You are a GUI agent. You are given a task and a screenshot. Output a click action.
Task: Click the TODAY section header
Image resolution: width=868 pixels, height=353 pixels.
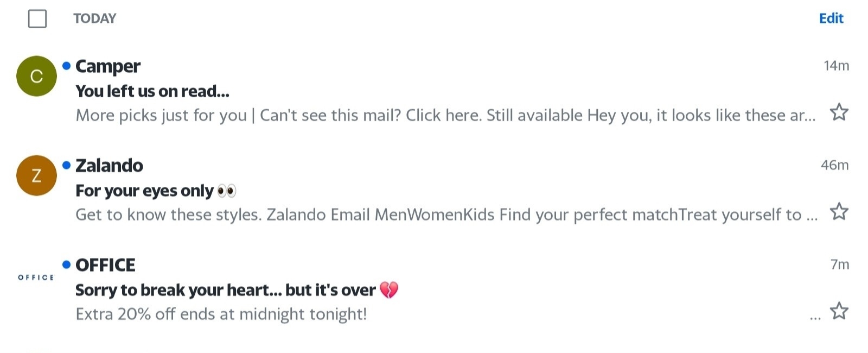tap(95, 18)
